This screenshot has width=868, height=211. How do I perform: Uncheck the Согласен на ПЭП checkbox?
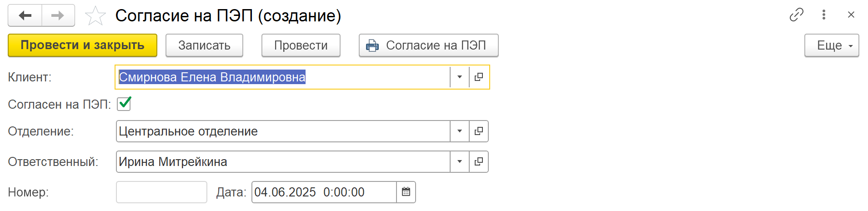point(124,104)
